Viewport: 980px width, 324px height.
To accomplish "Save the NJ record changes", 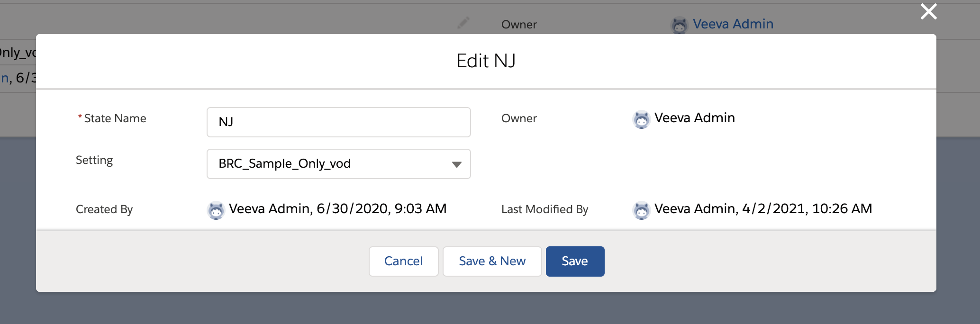I will (x=575, y=261).
